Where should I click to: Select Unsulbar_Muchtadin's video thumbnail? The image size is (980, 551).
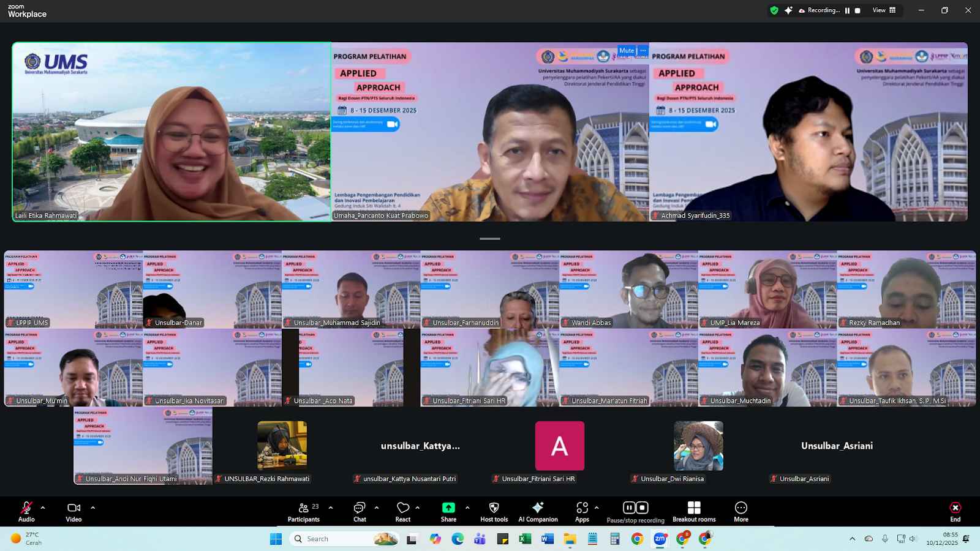point(767,367)
